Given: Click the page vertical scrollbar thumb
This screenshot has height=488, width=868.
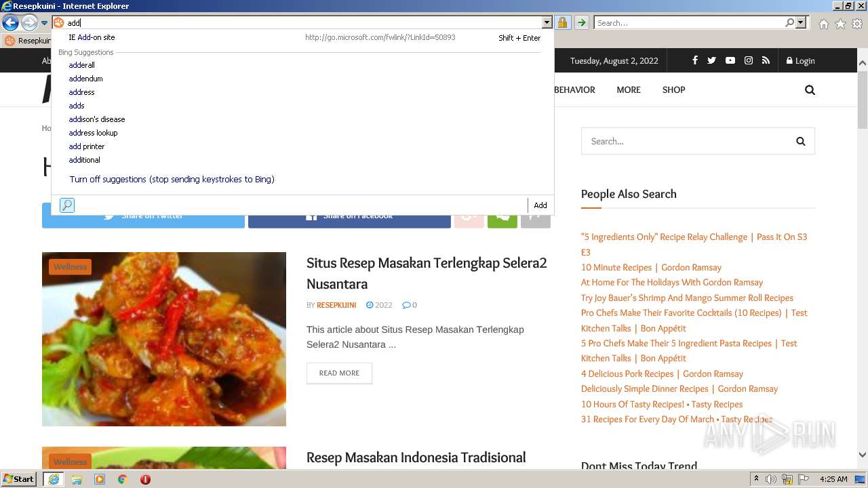Looking at the screenshot, I should coord(863,98).
